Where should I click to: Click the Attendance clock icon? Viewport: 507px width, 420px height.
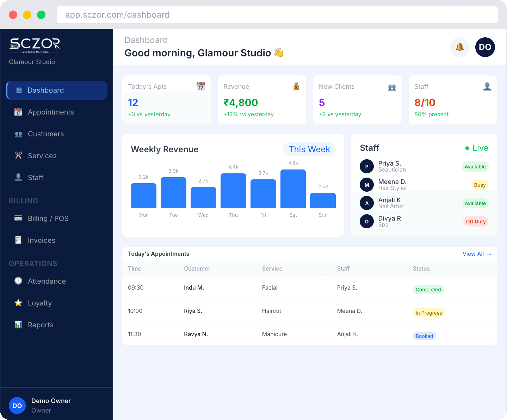click(x=18, y=281)
